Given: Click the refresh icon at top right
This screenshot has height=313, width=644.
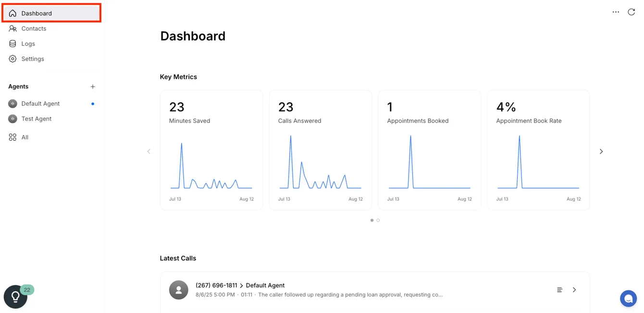Looking at the screenshot, I should pos(631,12).
